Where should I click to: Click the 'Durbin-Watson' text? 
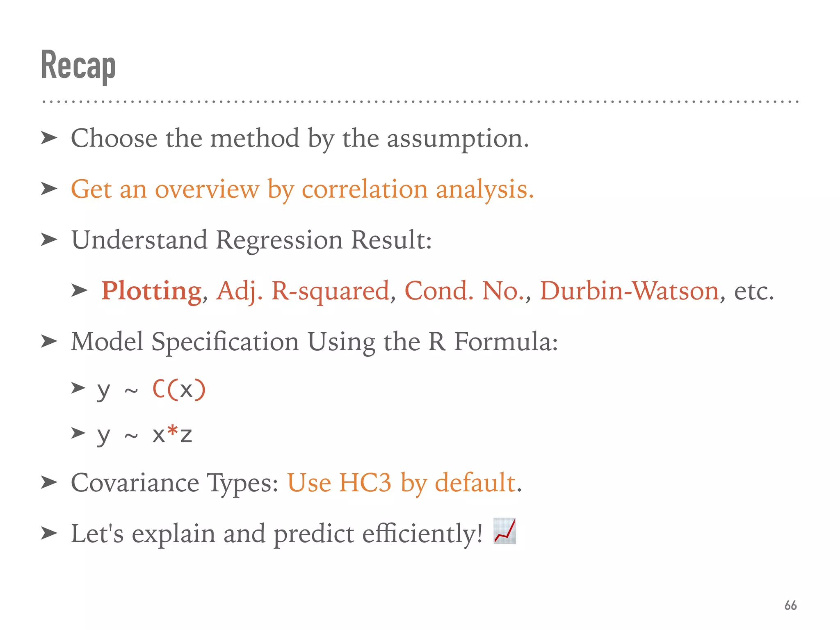[x=629, y=291]
